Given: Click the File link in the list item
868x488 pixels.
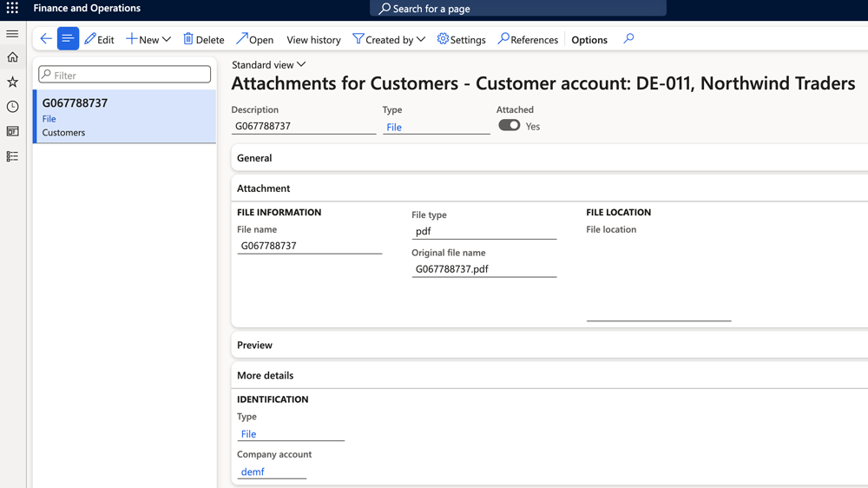Looking at the screenshot, I should (x=49, y=119).
